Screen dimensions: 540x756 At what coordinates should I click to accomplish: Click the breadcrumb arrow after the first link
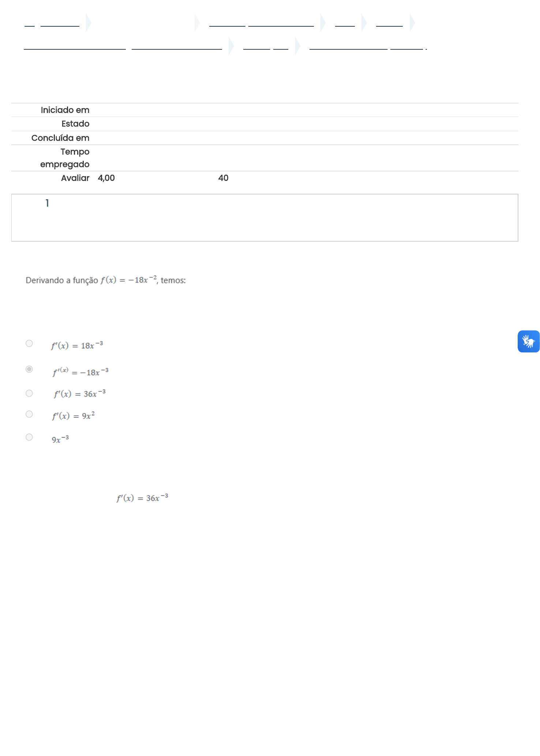point(88,23)
